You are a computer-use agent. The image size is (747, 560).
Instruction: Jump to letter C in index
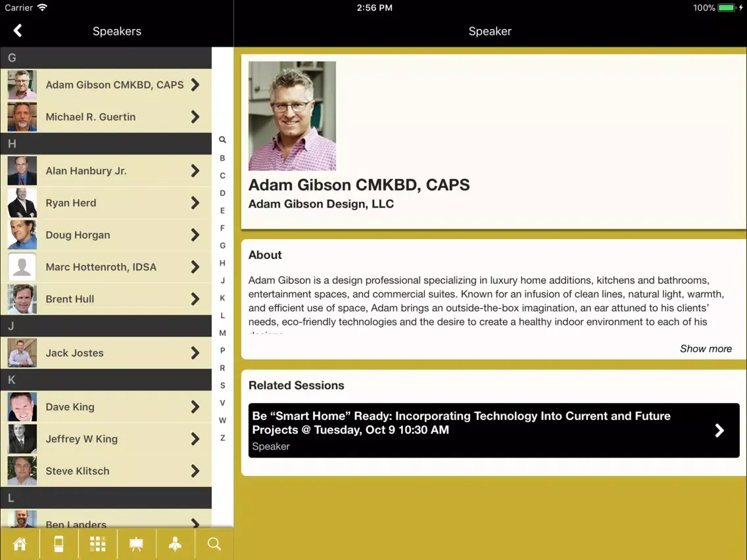[x=222, y=175]
